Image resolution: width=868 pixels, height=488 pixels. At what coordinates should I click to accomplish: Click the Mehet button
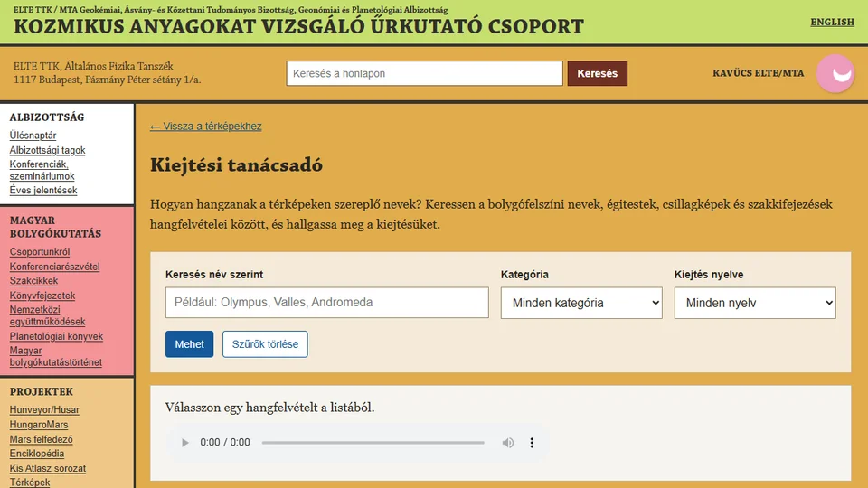pos(189,344)
